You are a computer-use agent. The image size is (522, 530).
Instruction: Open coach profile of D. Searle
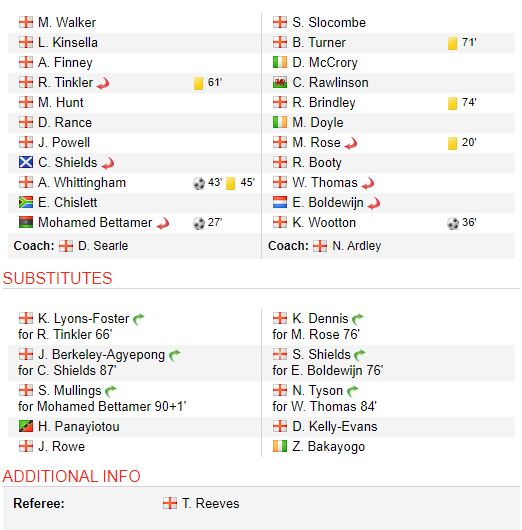[103, 246]
